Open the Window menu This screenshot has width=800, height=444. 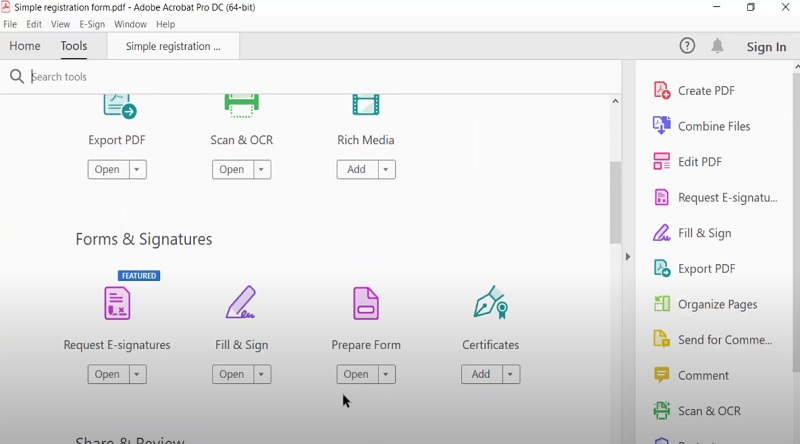coord(130,24)
